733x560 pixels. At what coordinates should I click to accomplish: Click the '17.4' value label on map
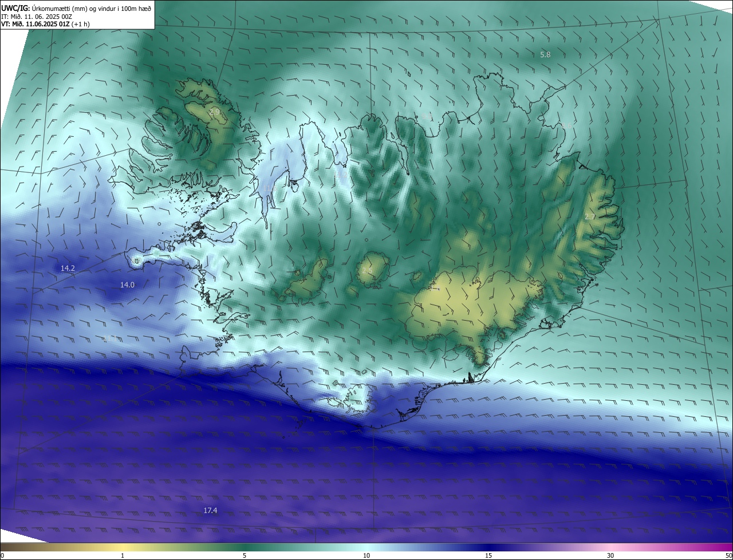tap(210, 510)
